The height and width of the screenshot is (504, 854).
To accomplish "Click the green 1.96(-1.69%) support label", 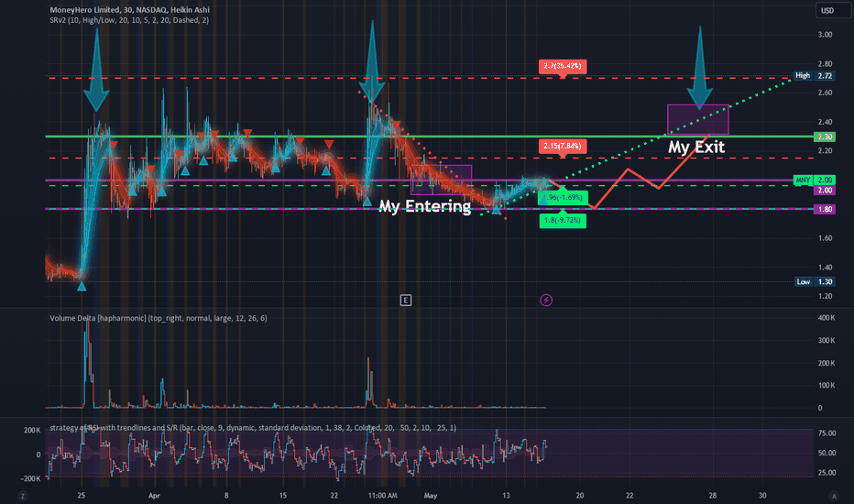I will (x=563, y=197).
